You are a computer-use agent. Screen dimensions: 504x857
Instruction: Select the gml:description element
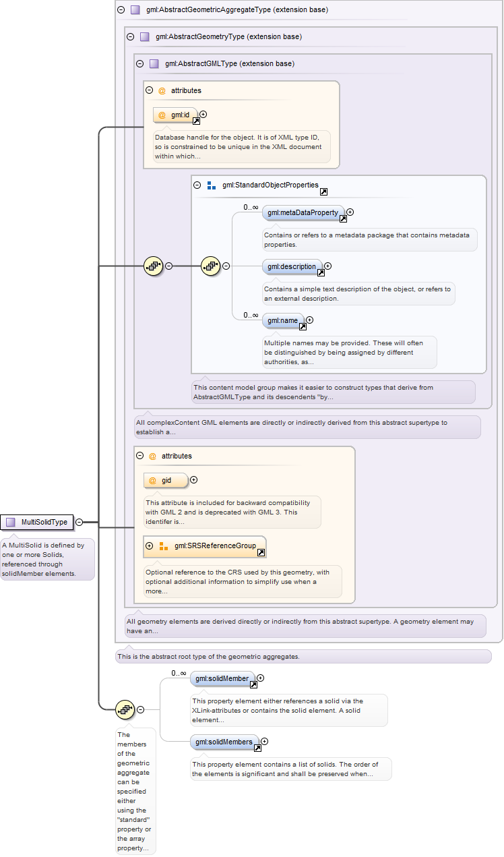[292, 266]
